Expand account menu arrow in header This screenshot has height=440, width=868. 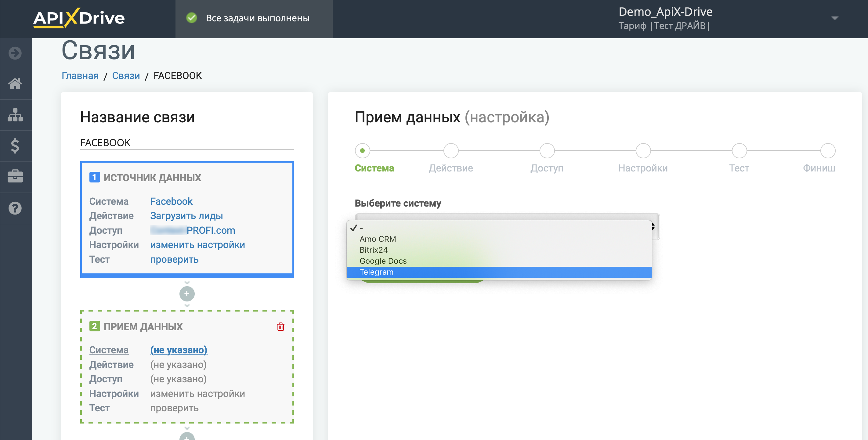point(835,18)
